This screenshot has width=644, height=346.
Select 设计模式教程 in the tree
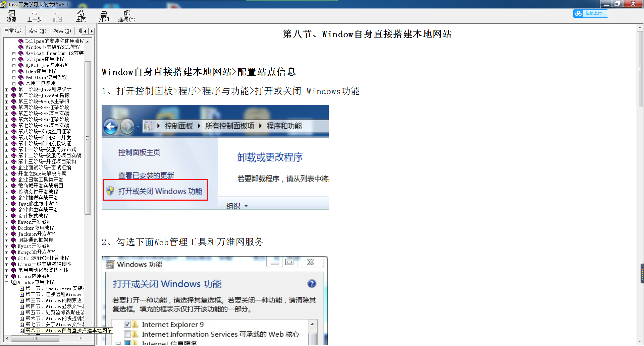(33, 216)
